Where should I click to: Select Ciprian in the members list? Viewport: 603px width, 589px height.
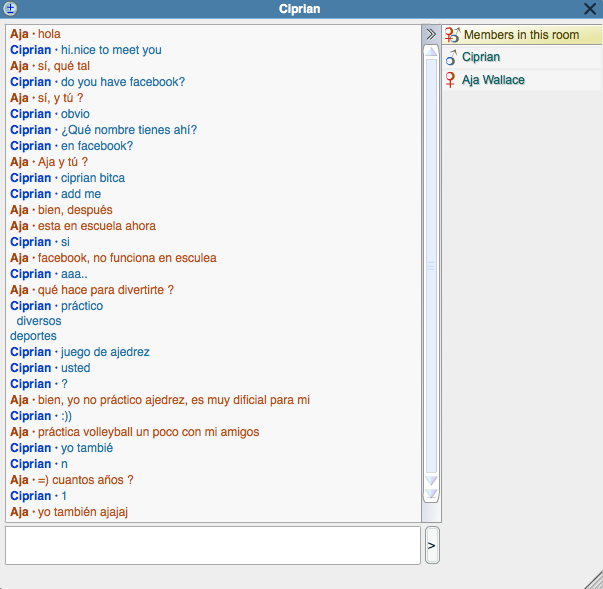pos(481,58)
